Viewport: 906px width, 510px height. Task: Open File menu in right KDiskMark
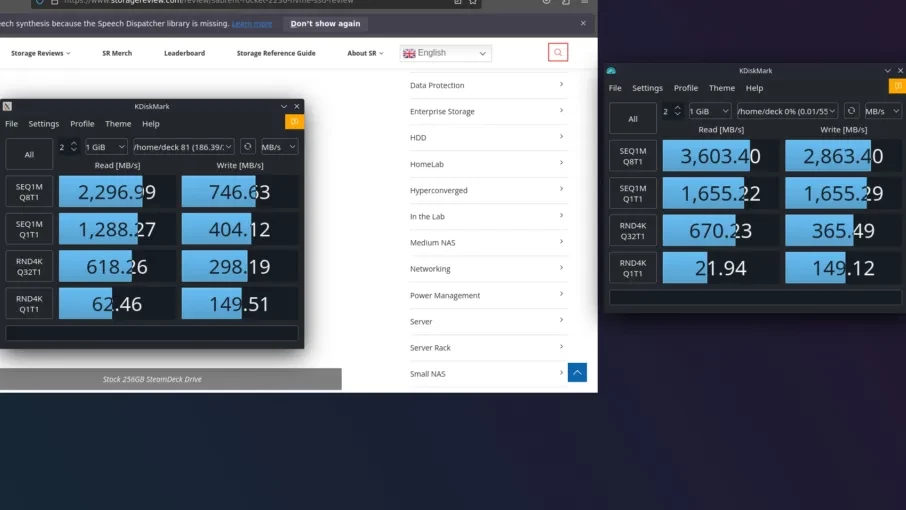(x=615, y=88)
